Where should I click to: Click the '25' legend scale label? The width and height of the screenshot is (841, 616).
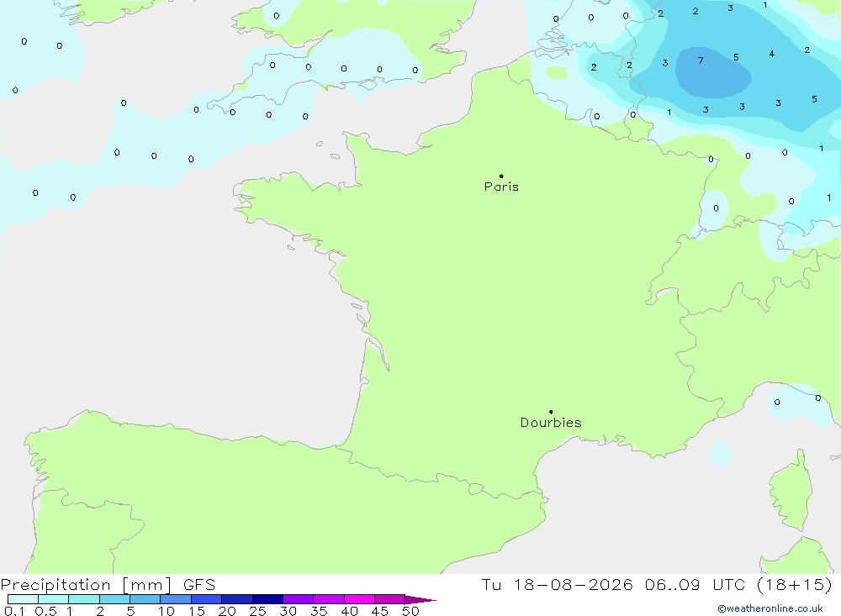[258, 611]
